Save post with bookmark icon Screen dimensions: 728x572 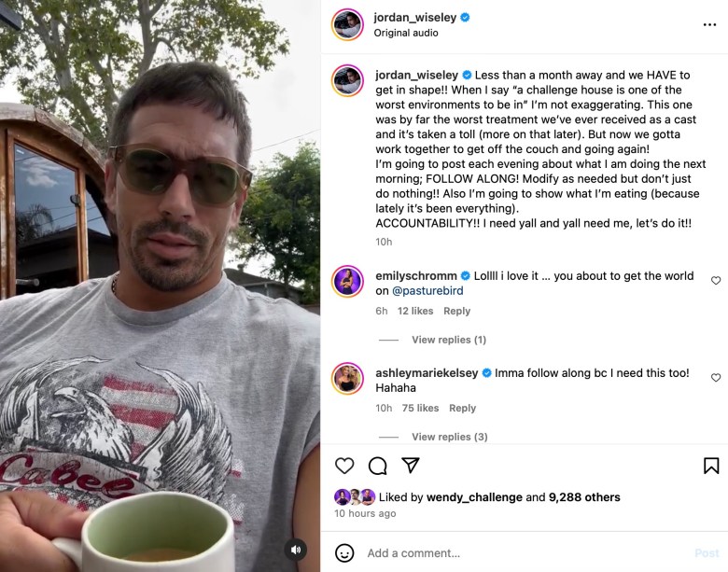click(x=711, y=466)
